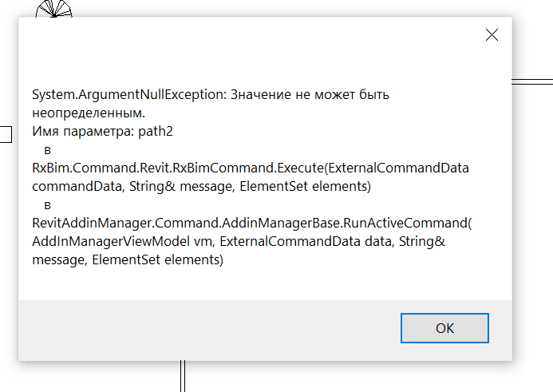553x392 pixels.
Task: Click the "Имя параметра: path2" line
Action: pyautogui.click(x=102, y=131)
